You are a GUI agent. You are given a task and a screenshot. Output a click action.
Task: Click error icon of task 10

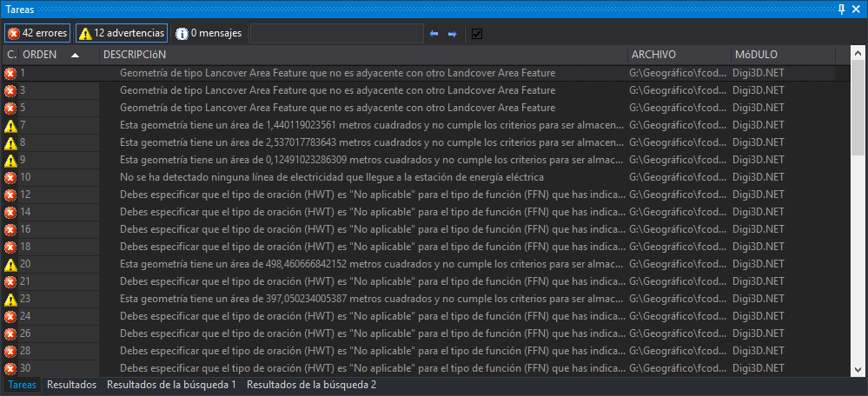pos(10,177)
